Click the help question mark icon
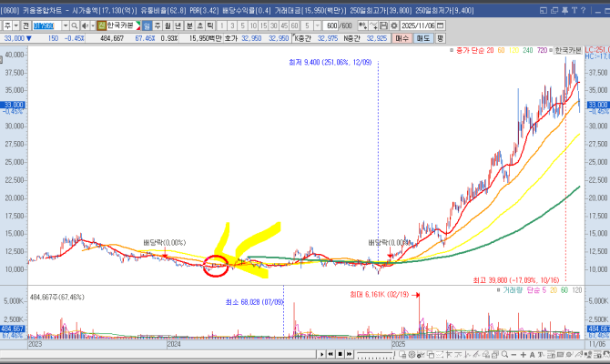 pos(583,10)
